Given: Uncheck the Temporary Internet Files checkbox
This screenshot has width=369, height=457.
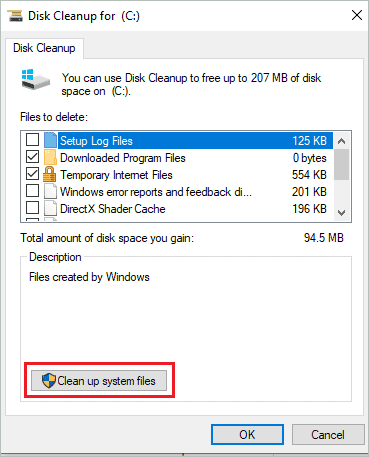Looking at the screenshot, I should pyautogui.click(x=32, y=174).
